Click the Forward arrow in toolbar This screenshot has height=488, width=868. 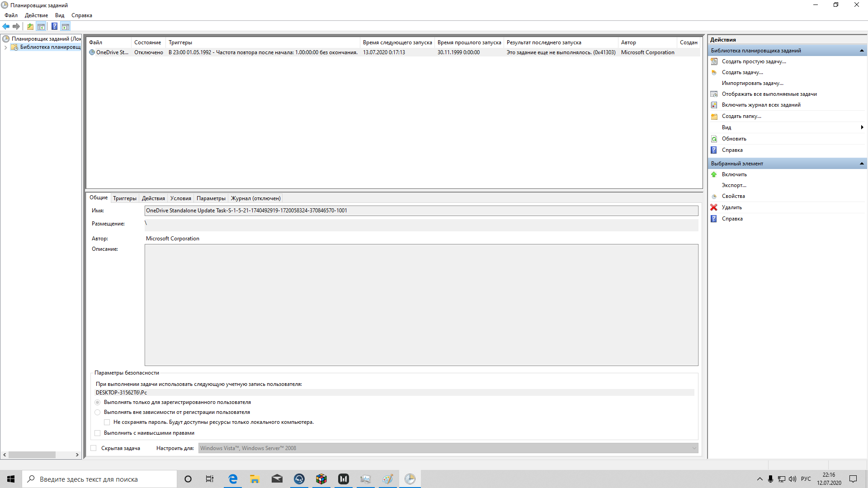16,26
